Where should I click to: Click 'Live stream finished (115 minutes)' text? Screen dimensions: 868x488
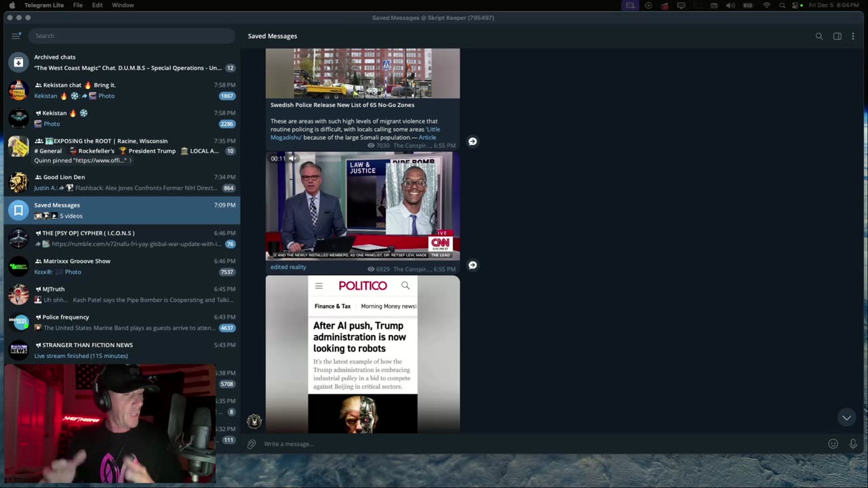pos(81,356)
